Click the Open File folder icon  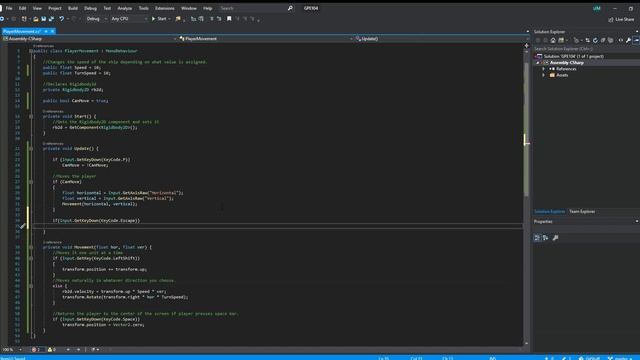[36, 19]
